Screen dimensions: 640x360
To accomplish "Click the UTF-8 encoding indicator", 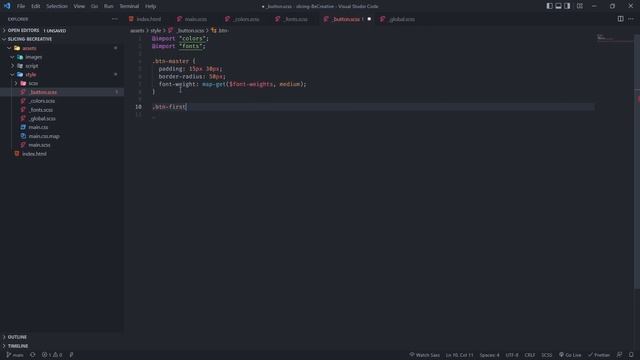I will [512, 355].
